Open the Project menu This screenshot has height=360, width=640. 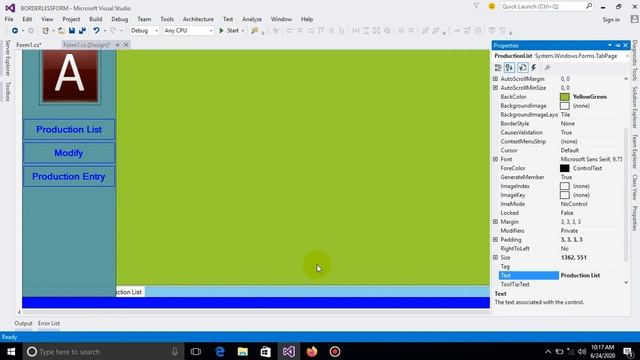point(71,19)
